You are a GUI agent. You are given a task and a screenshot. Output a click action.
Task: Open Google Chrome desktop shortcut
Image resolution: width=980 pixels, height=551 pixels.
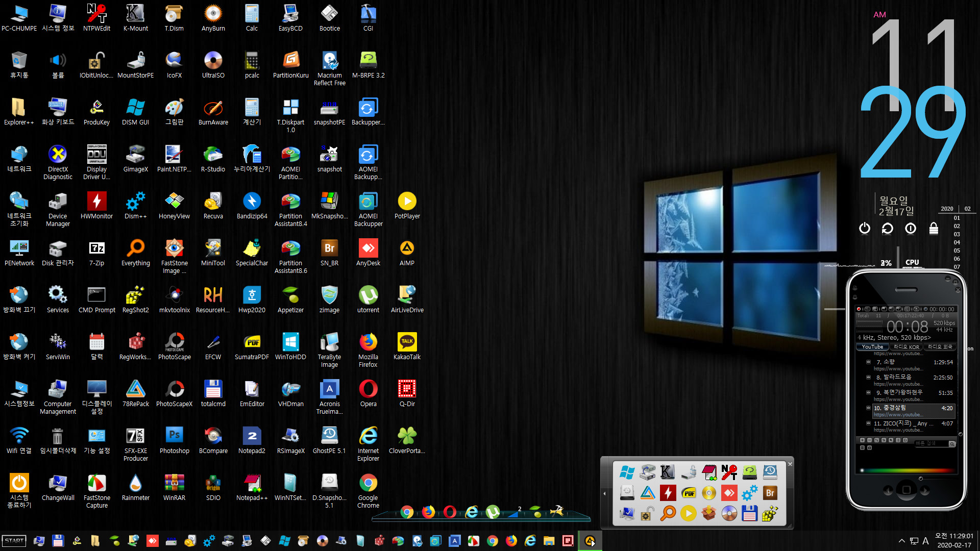[368, 491]
